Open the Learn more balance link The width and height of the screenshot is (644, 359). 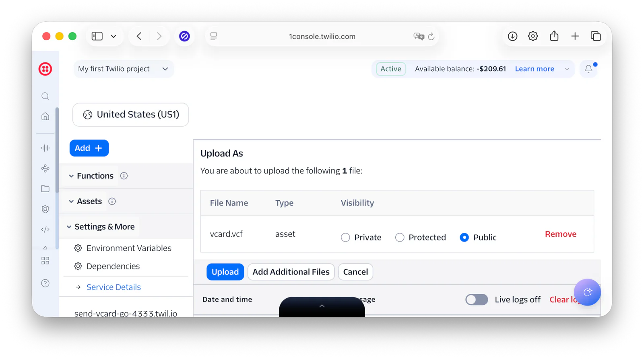click(535, 69)
